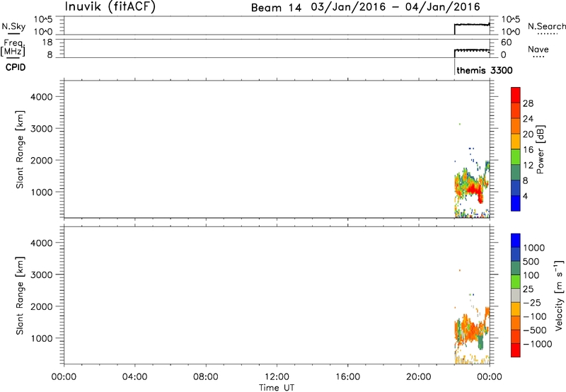
Task: Click the "08:00" time tick label
Action: coord(206,377)
